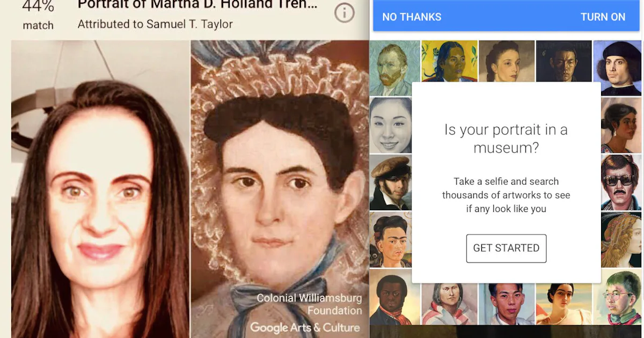Tap the matched bonnet lady painting
Viewport: 644px width, 338px height.
280,189
